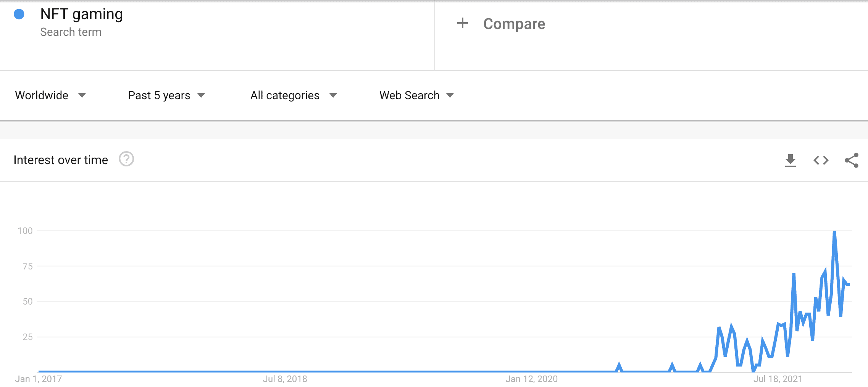This screenshot has width=868, height=387.
Task: Click the Interest over time heading
Action: click(60, 160)
